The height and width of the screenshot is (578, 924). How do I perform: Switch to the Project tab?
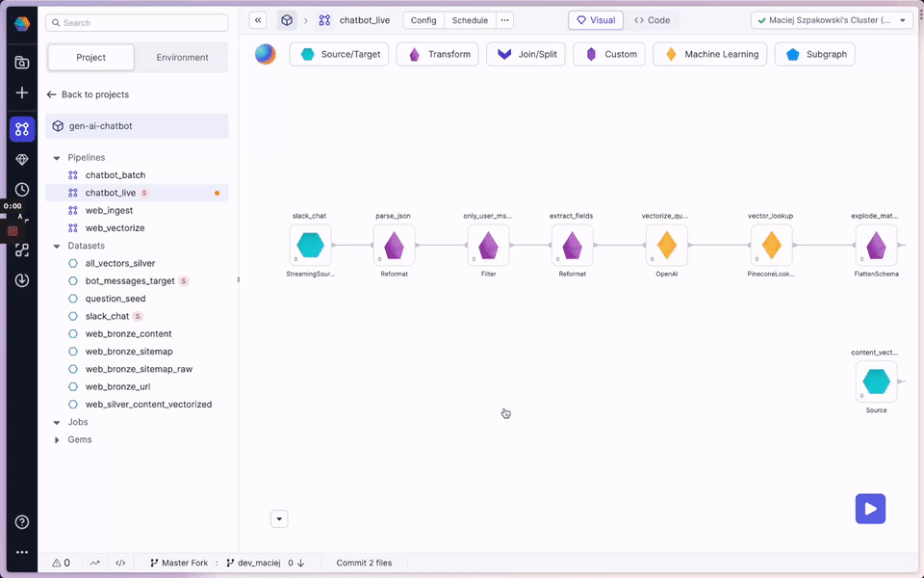click(90, 57)
